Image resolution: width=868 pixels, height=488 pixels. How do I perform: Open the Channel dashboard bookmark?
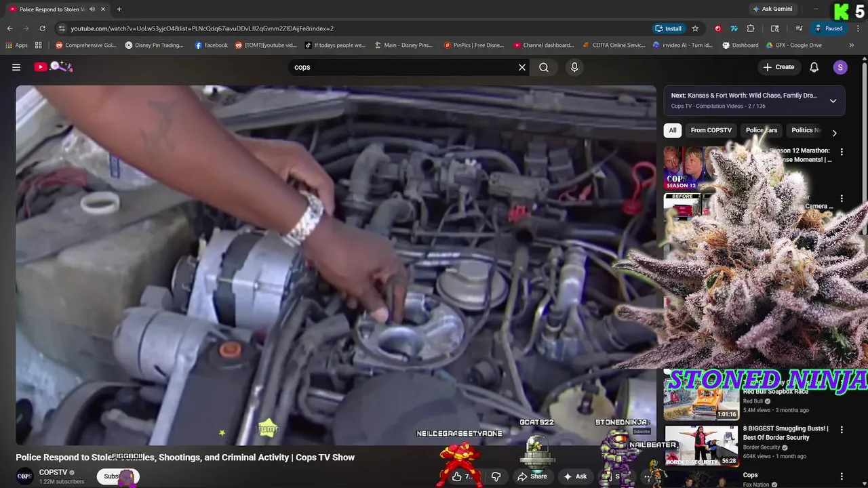544,45
